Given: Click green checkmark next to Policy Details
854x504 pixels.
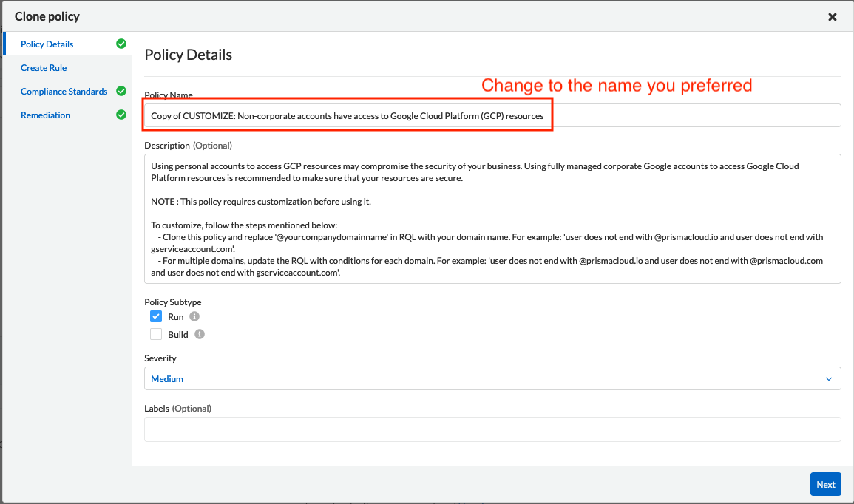Looking at the screenshot, I should [121, 44].
